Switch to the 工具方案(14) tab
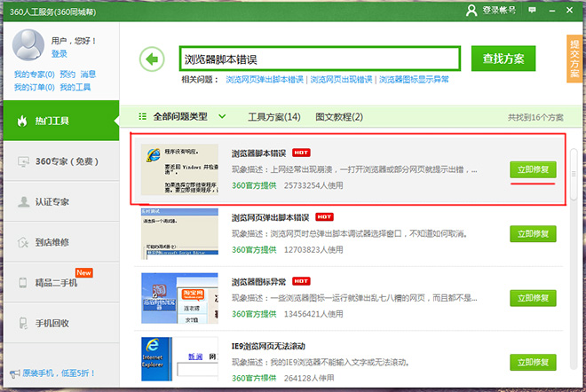This screenshot has width=586, height=392. pyautogui.click(x=274, y=117)
